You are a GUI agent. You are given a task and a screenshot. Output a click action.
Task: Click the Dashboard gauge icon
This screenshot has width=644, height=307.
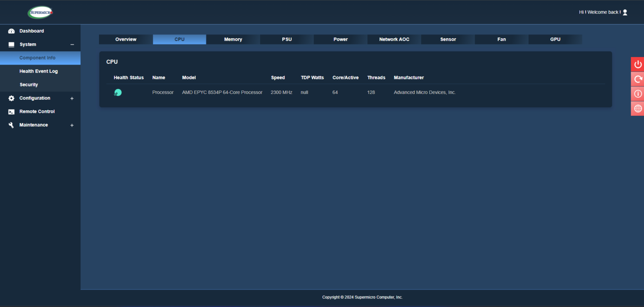coord(11,31)
